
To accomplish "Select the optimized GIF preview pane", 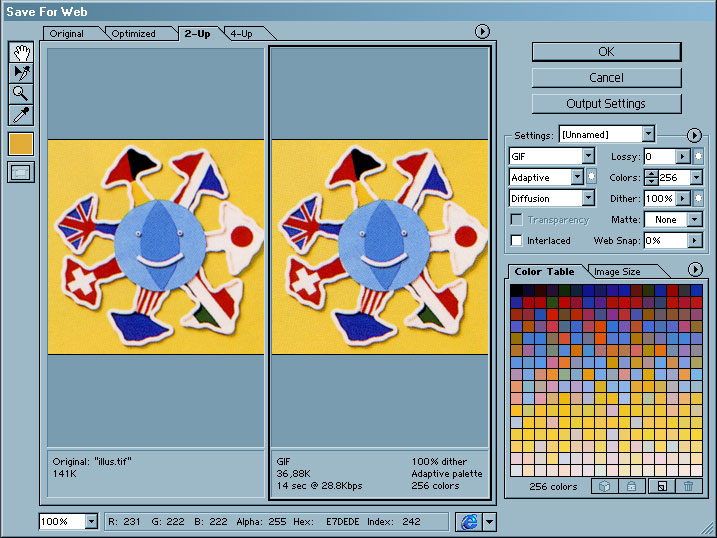I will coord(380,247).
